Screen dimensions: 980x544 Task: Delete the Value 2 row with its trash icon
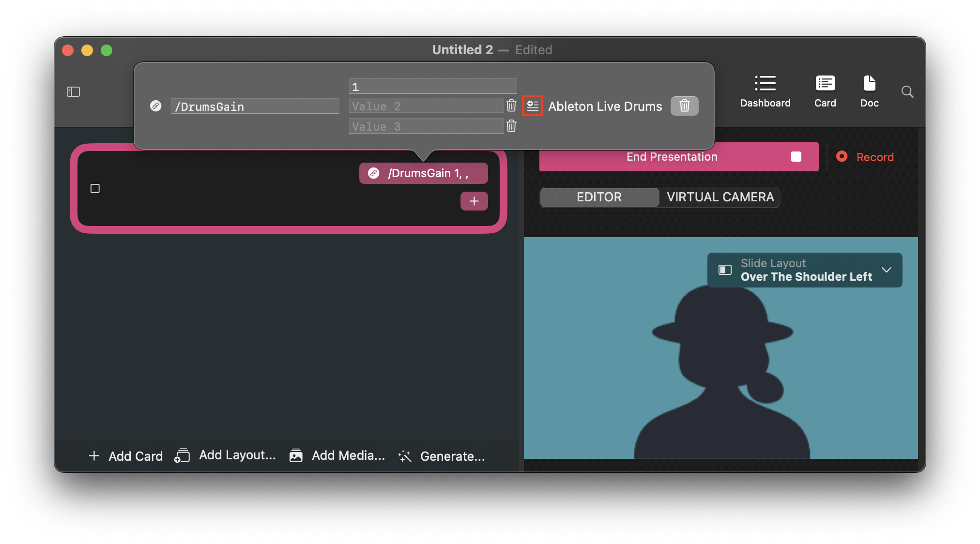(x=511, y=106)
